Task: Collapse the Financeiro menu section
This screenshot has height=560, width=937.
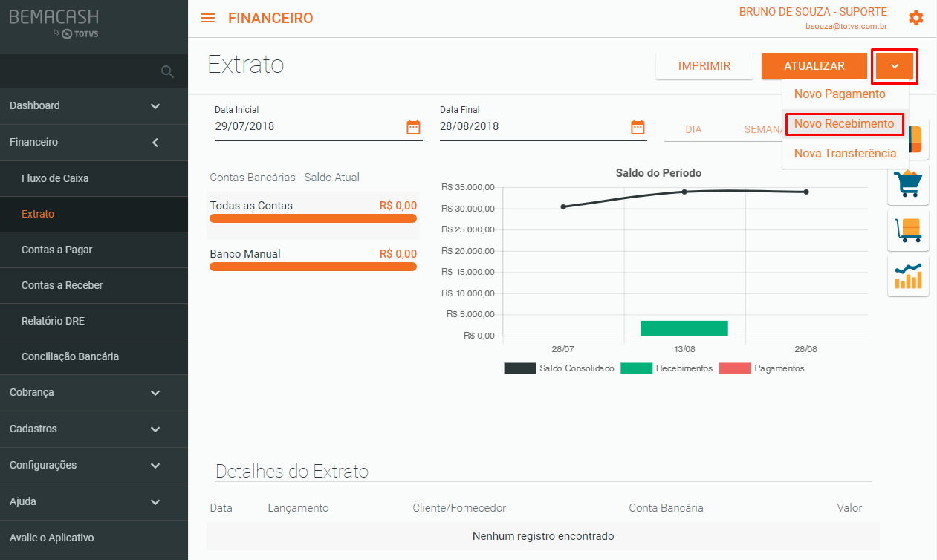Action: click(94, 142)
